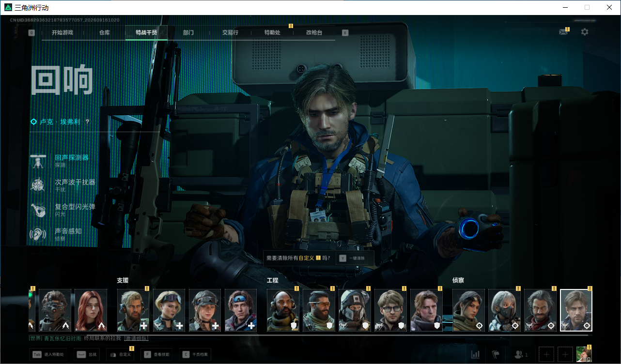Open the 自定义 customization button

pyautogui.click(x=120, y=355)
